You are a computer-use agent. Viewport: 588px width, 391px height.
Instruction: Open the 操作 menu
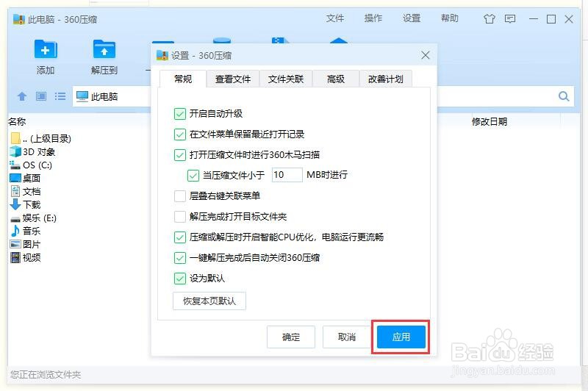[x=373, y=18]
